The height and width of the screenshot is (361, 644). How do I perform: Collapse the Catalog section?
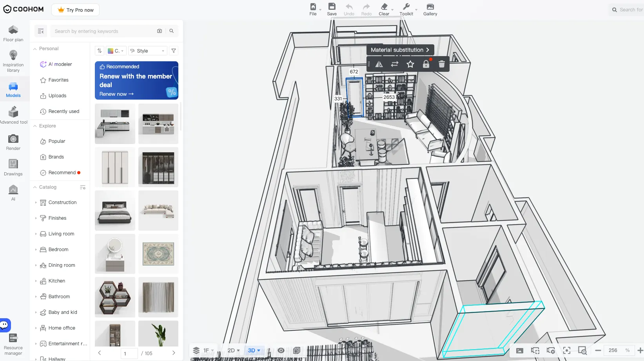(x=35, y=187)
